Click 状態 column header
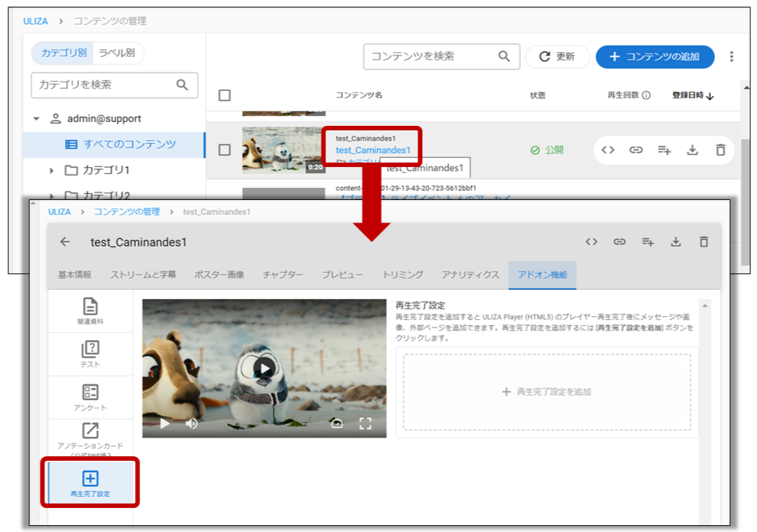The image size is (757, 532). [x=537, y=95]
